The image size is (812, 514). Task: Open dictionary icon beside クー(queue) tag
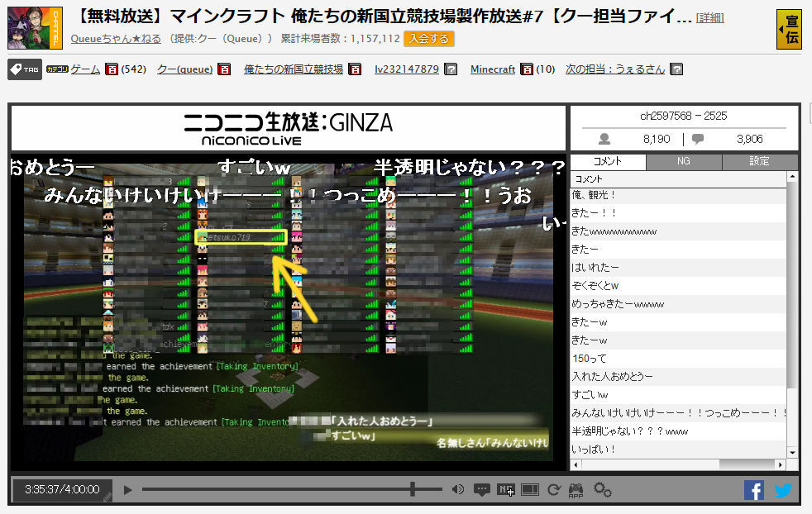click(224, 69)
